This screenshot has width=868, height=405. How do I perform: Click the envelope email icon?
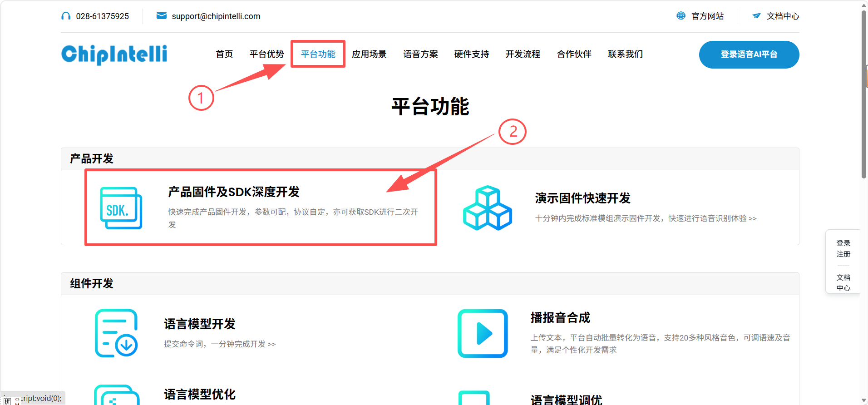161,16
